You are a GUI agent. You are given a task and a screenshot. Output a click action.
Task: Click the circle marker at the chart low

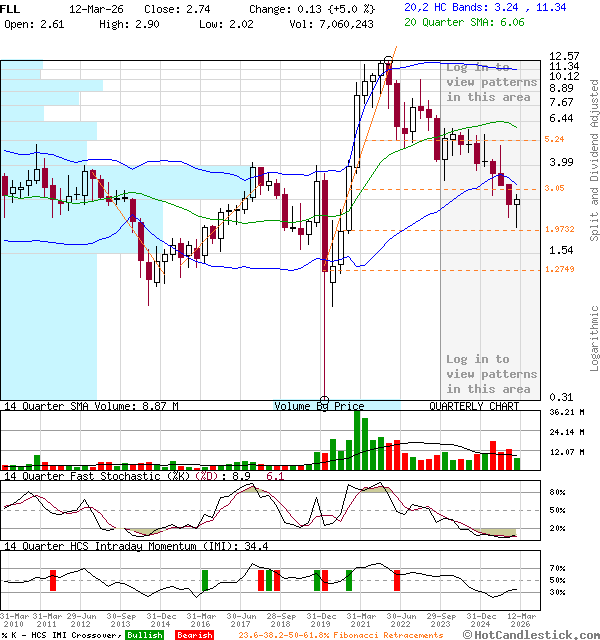point(324,398)
